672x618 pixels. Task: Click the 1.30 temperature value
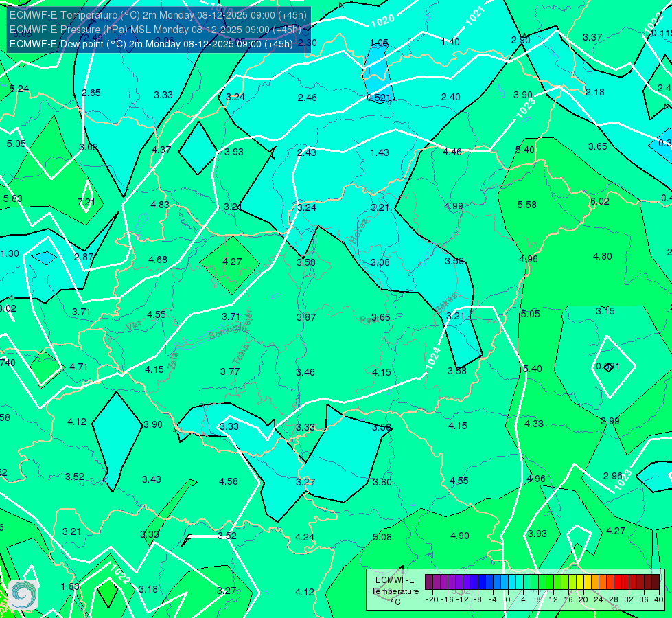[x=10, y=253]
